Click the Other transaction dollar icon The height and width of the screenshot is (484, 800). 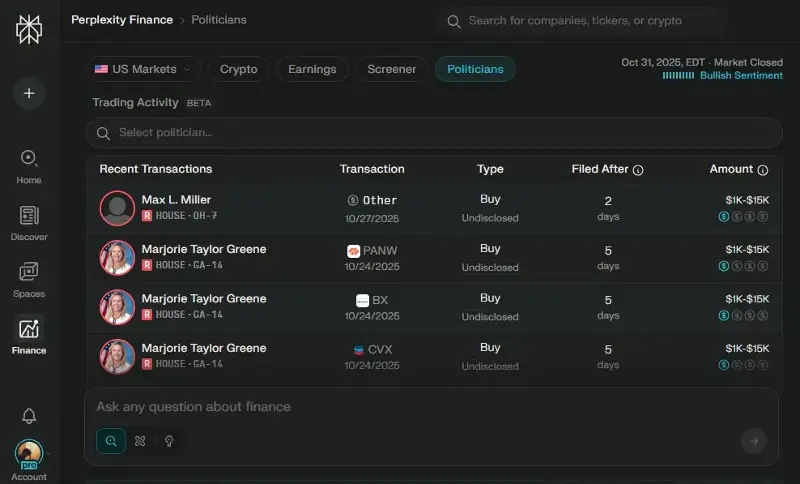pyautogui.click(x=353, y=200)
